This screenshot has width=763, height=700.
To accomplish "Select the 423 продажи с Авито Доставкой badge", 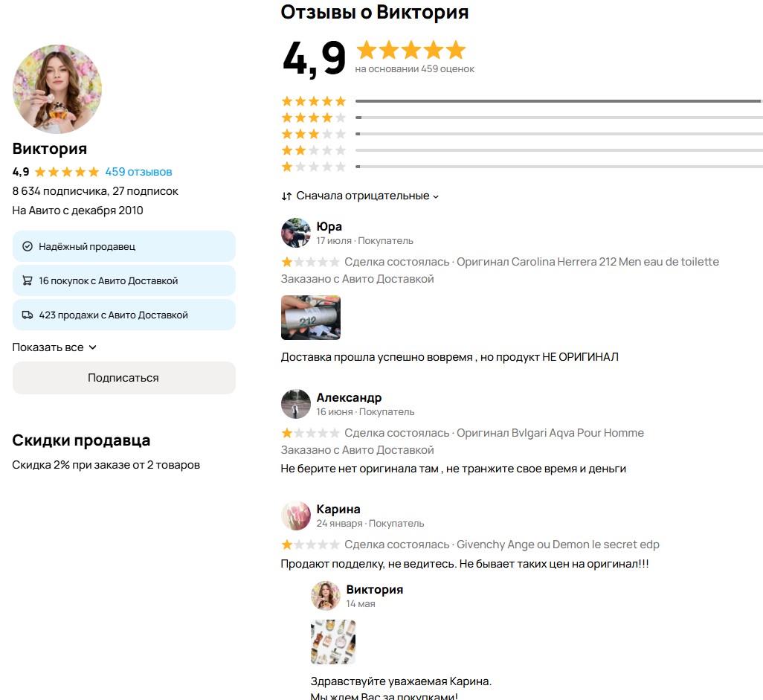I will click(x=124, y=315).
